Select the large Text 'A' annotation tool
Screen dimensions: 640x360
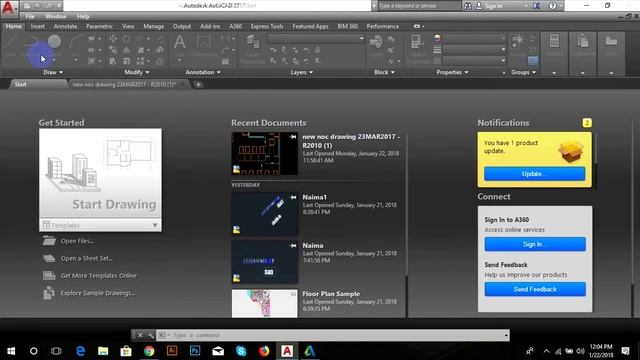click(x=180, y=42)
